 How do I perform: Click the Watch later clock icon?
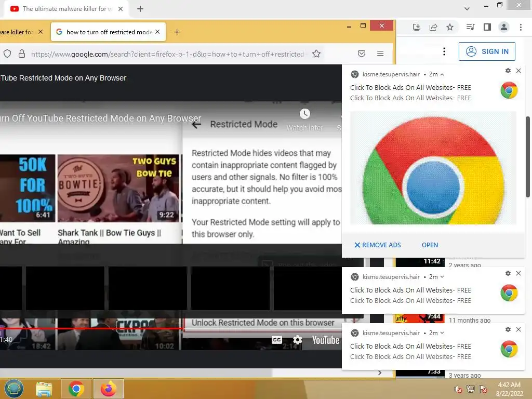click(304, 114)
